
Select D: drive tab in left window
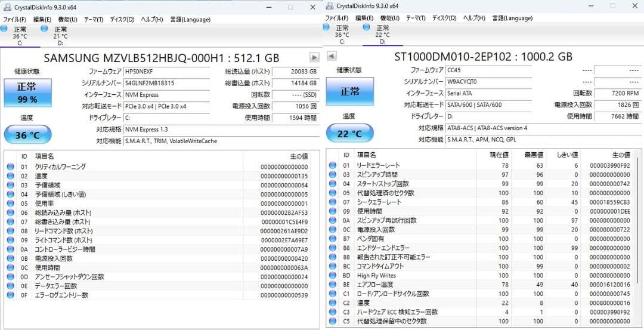[x=60, y=36]
